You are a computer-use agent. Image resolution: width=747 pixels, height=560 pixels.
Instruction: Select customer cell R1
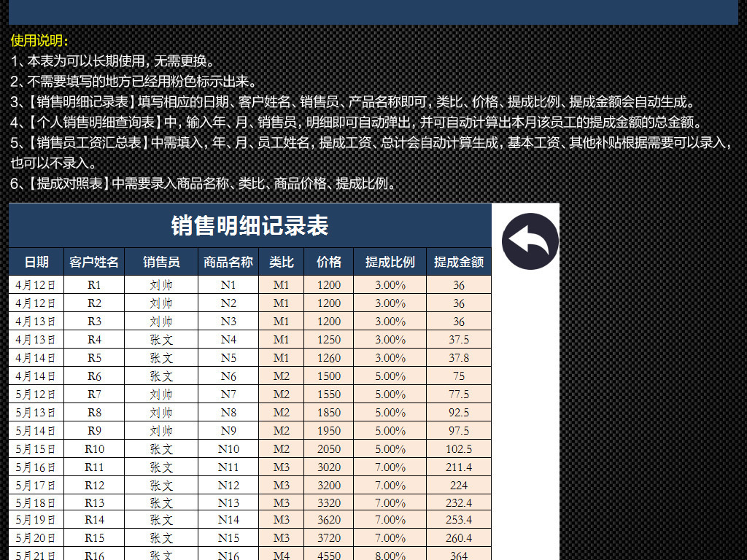(x=94, y=285)
